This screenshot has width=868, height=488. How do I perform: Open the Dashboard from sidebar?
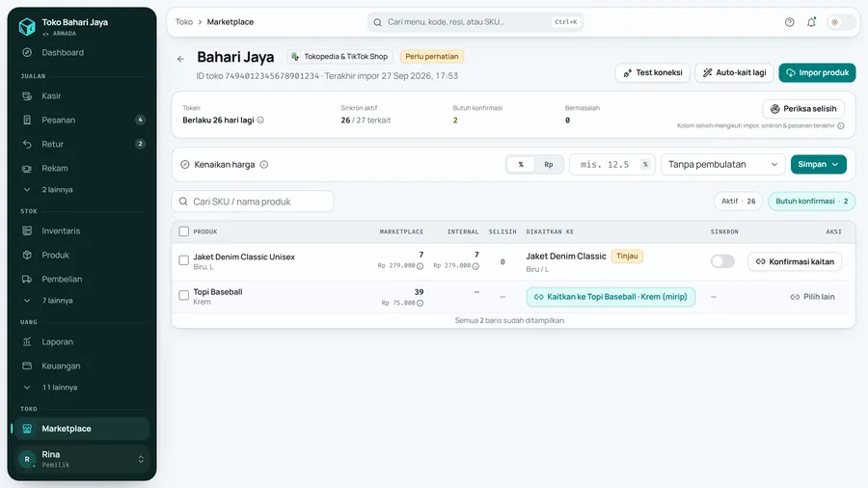81,53
